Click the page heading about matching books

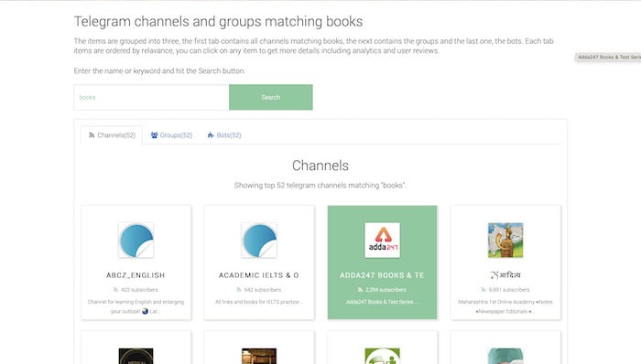tap(218, 21)
